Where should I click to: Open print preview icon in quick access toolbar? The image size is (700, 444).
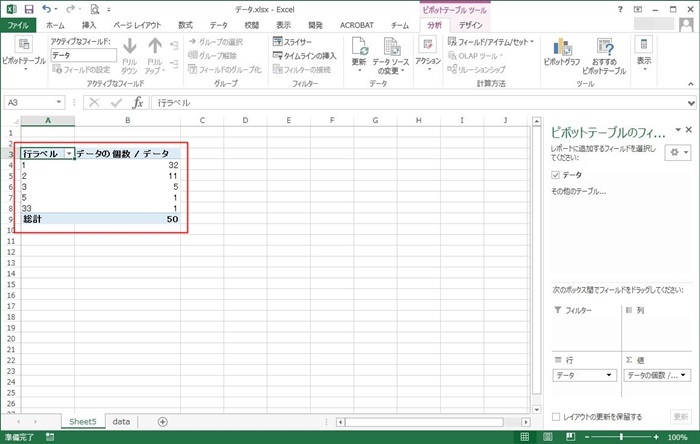point(95,9)
